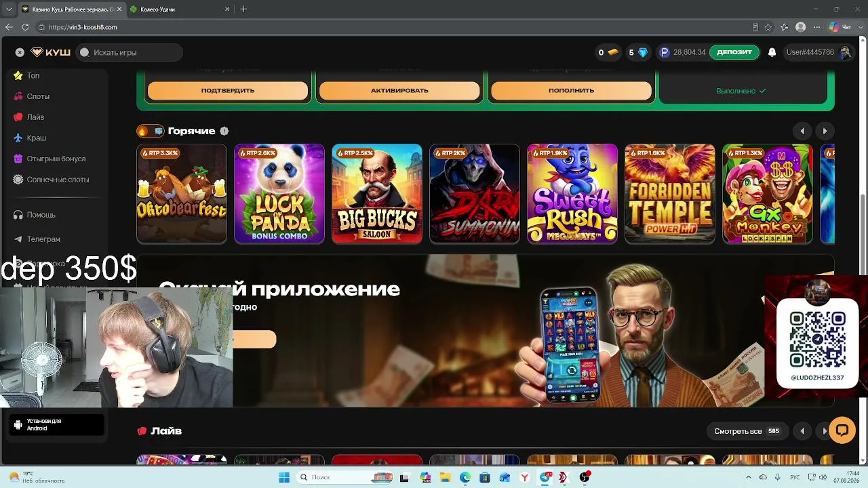
Task: Click the Выполнено completed status
Action: coord(741,91)
